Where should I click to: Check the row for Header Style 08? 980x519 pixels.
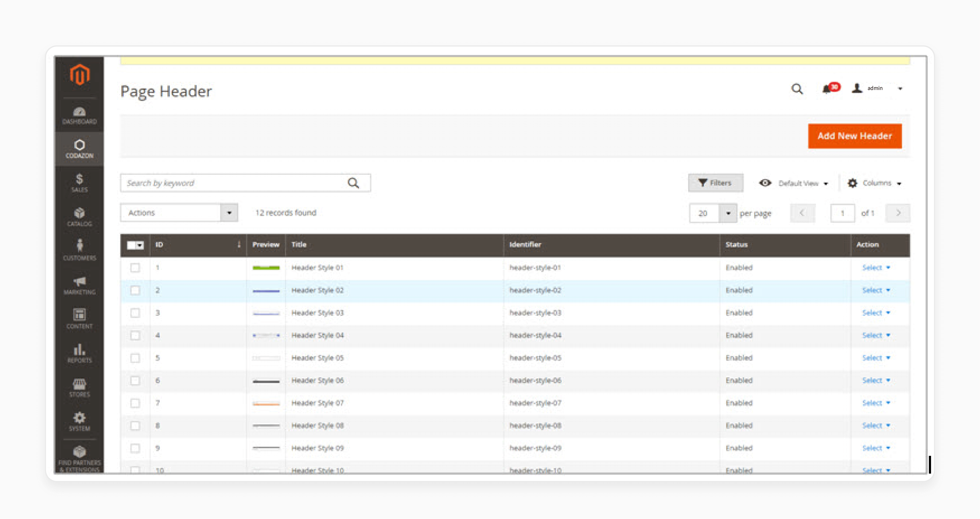pyautogui.click(x=135, y=426)
